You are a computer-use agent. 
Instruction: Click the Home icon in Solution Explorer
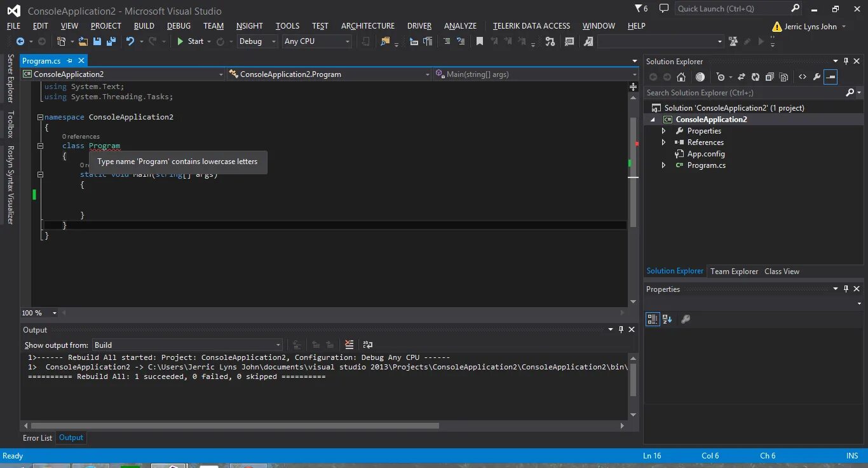681,77
